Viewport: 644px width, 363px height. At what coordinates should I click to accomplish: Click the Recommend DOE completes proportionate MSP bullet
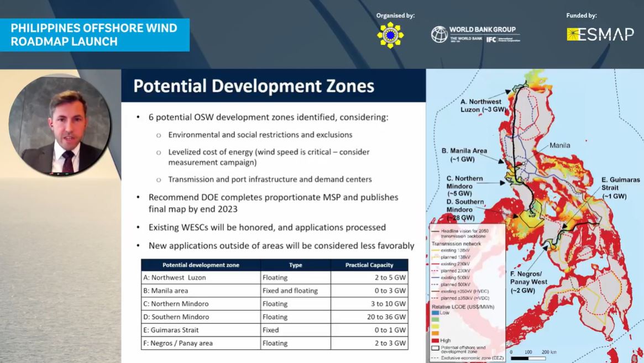pos(273,203)
